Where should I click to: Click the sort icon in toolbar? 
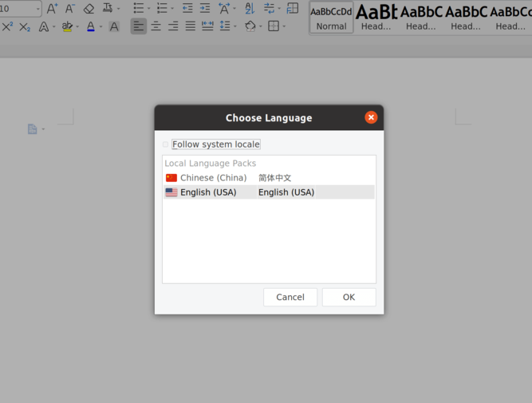click(x=250, y=9)
